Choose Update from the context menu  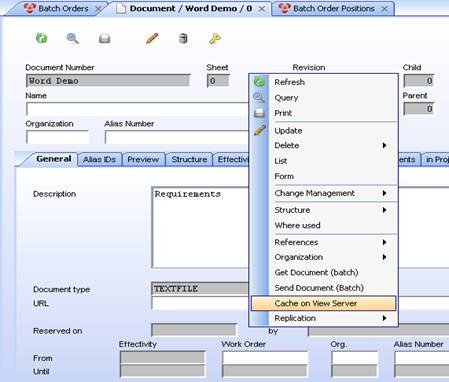point(324,130)
